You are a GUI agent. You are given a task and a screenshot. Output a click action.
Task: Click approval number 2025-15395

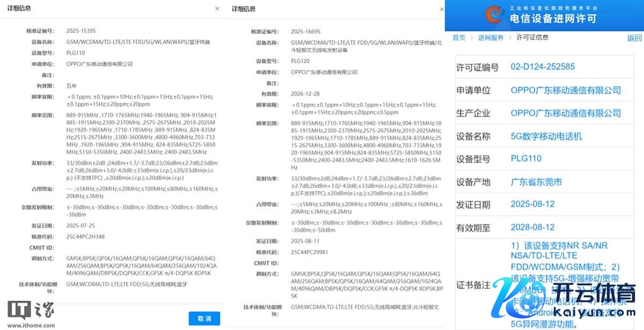81,31
